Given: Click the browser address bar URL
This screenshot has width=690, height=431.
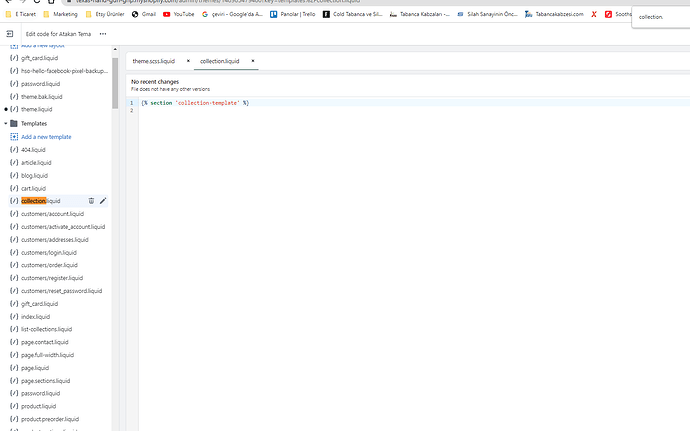Looking at the screenshot, I should pos(218,1).
